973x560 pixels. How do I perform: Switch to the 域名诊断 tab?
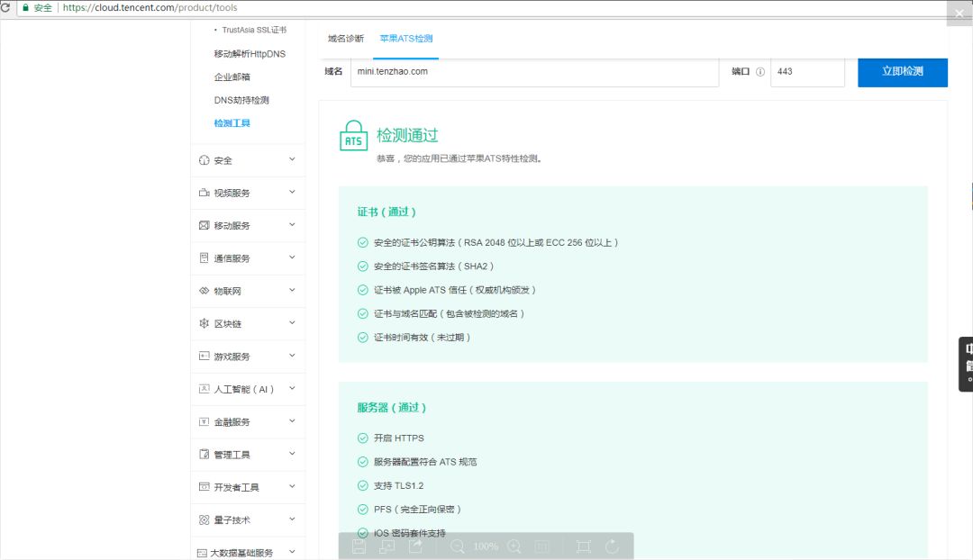[346, 39]
